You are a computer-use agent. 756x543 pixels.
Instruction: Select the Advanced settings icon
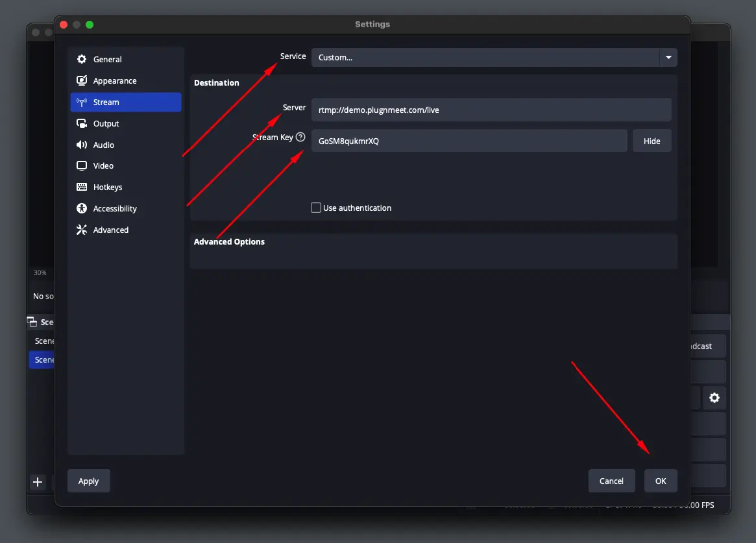(82, 230)
